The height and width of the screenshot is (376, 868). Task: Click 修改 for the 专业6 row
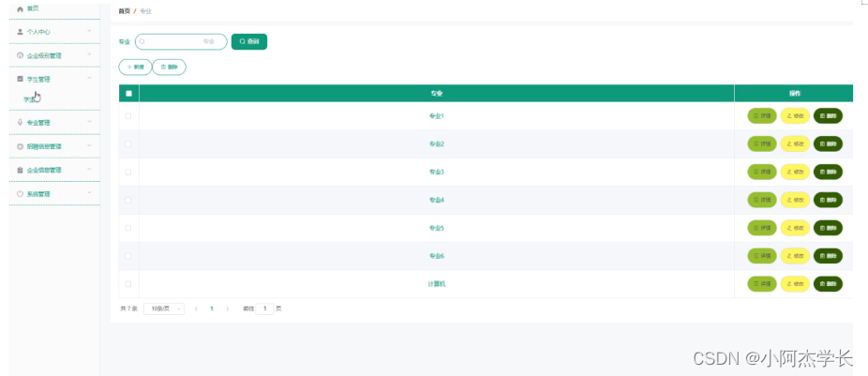click(795, 256)
